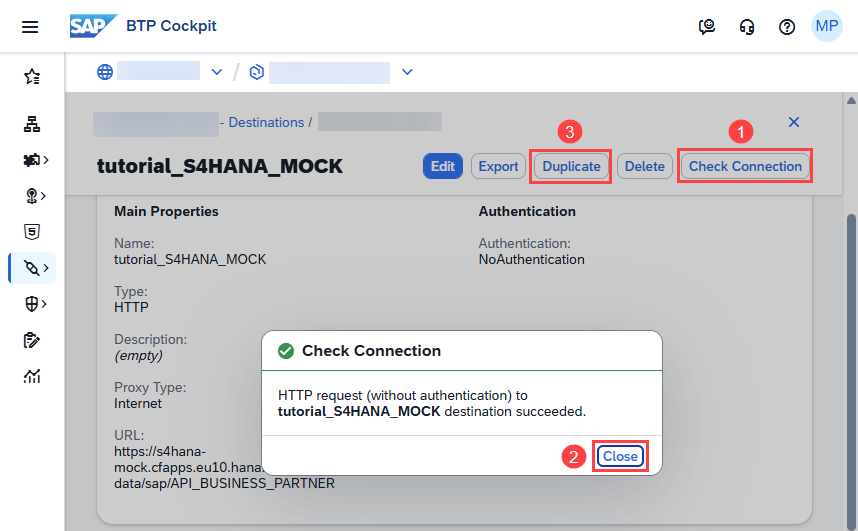Click the 'HTTP' type value
This screenshot has height=531, width=858.
(131, 307)
